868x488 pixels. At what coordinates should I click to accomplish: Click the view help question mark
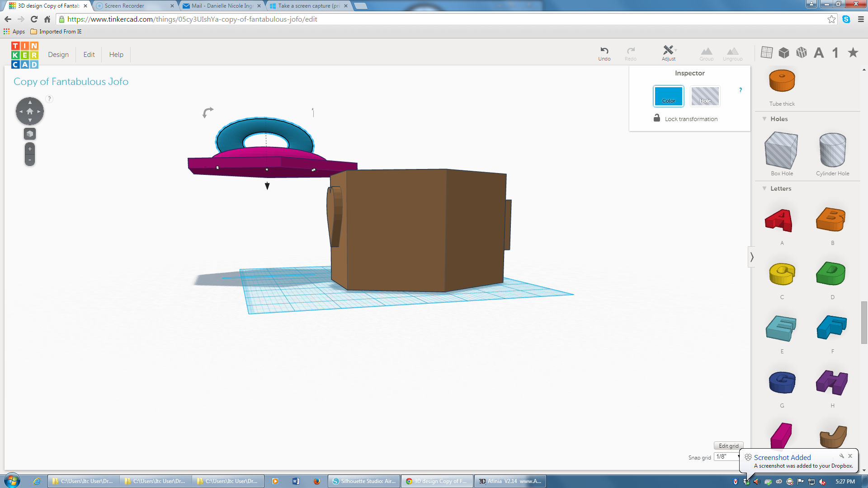click(49, 99)
